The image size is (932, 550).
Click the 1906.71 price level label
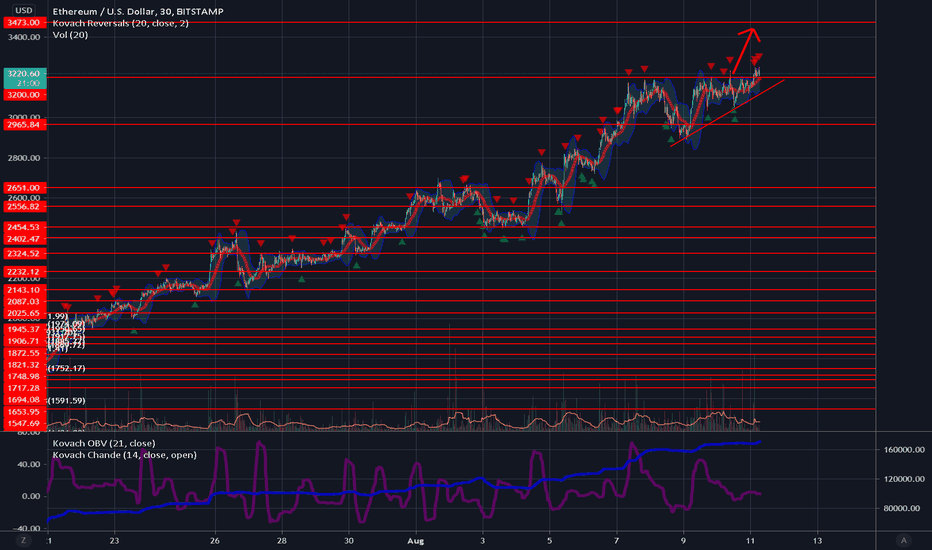24,341
